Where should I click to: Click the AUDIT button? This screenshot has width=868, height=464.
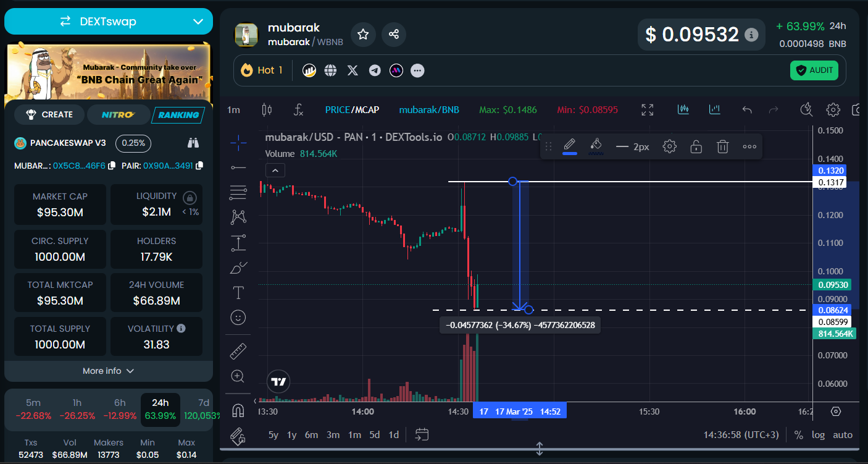pyautogui.click(x=814, y=70)
